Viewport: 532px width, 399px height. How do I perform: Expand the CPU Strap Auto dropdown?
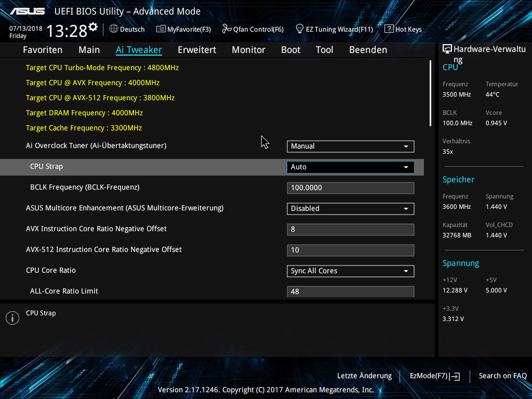(x=351, y=167)
